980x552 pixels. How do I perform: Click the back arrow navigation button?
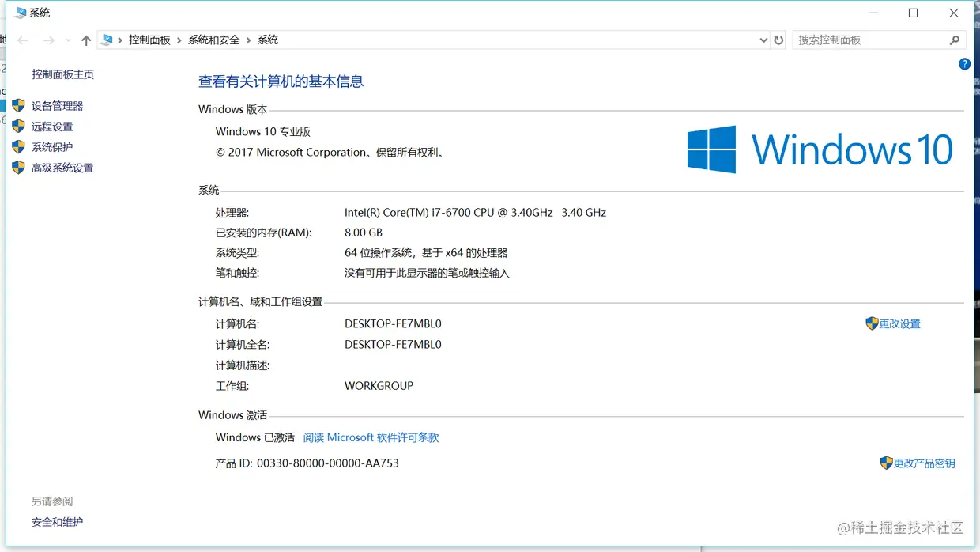point(23,40)
